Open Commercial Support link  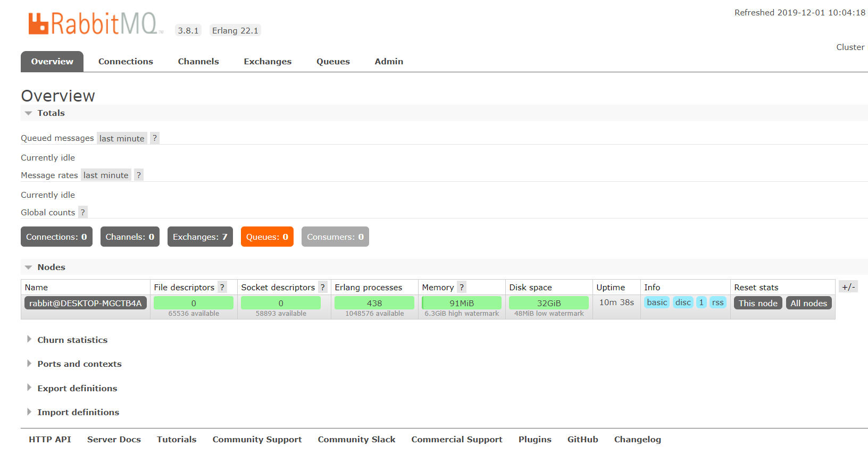[x=457, y=440]
